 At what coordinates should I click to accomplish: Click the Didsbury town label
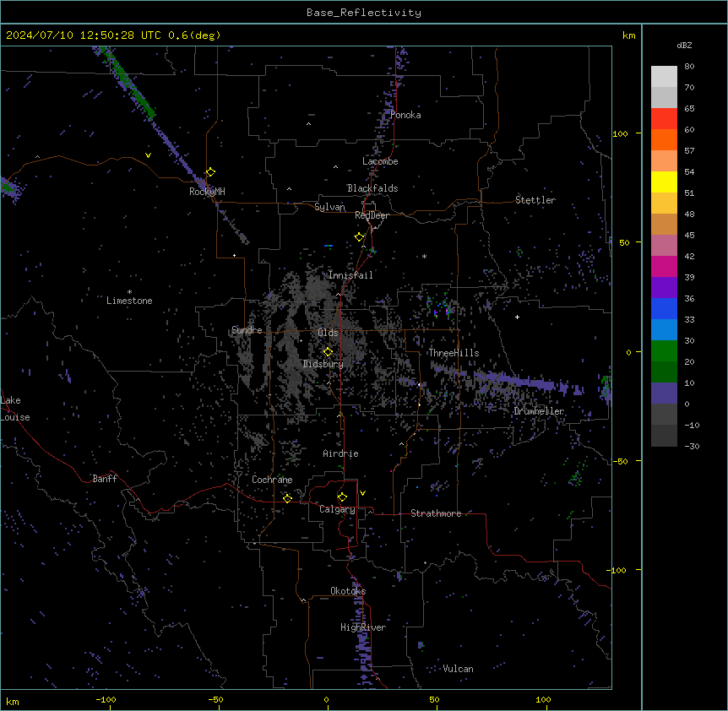pos(323,364)
